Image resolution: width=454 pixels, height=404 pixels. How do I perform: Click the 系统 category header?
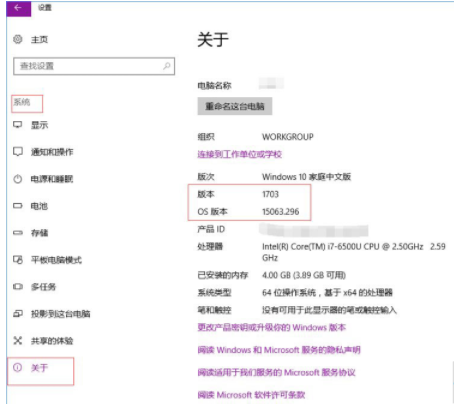coord(22,102)
